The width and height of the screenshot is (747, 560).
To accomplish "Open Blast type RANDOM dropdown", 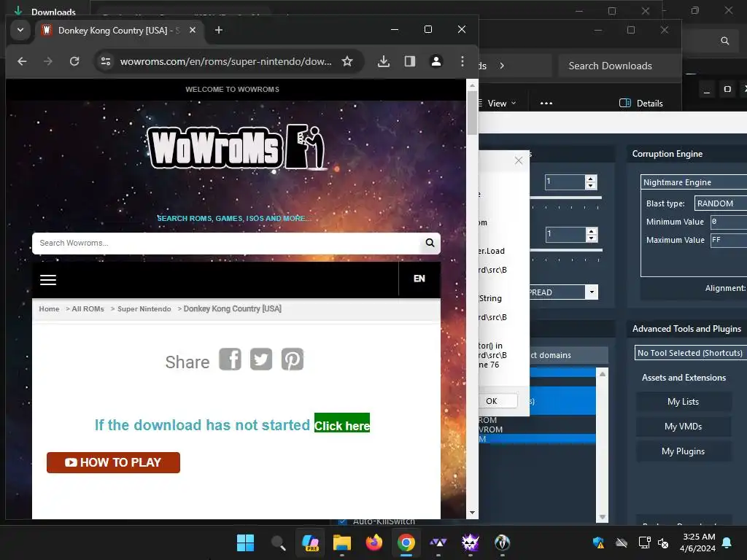I will pyautogui.click(x=720, y=203).
